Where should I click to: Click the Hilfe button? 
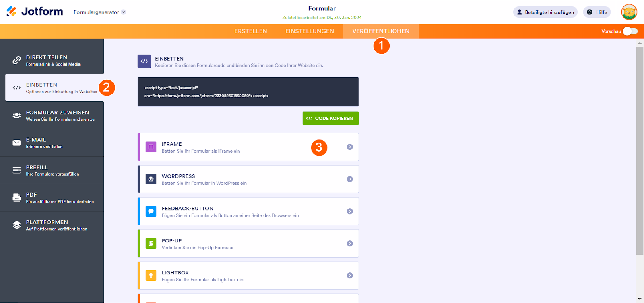tap(597, 12)
